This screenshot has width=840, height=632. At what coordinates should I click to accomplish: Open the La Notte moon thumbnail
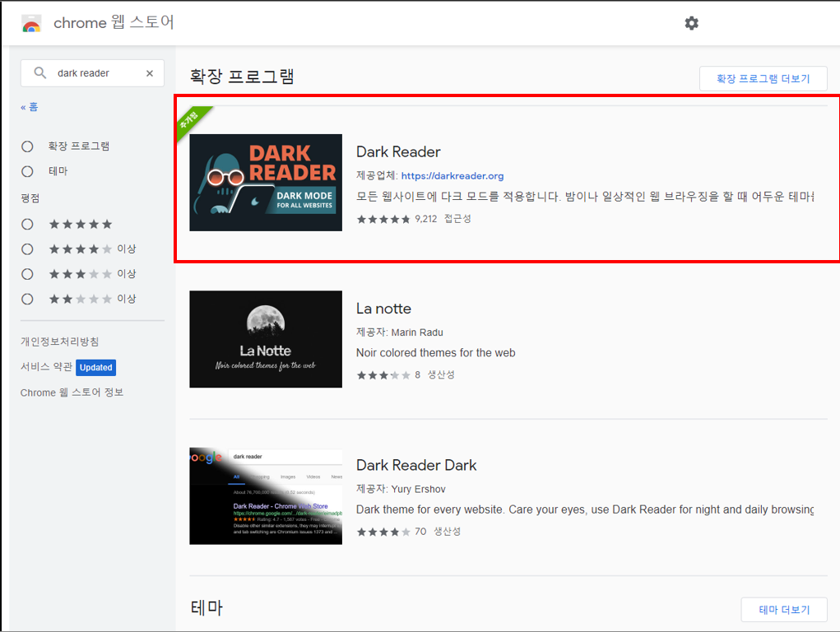click(266, 339)
